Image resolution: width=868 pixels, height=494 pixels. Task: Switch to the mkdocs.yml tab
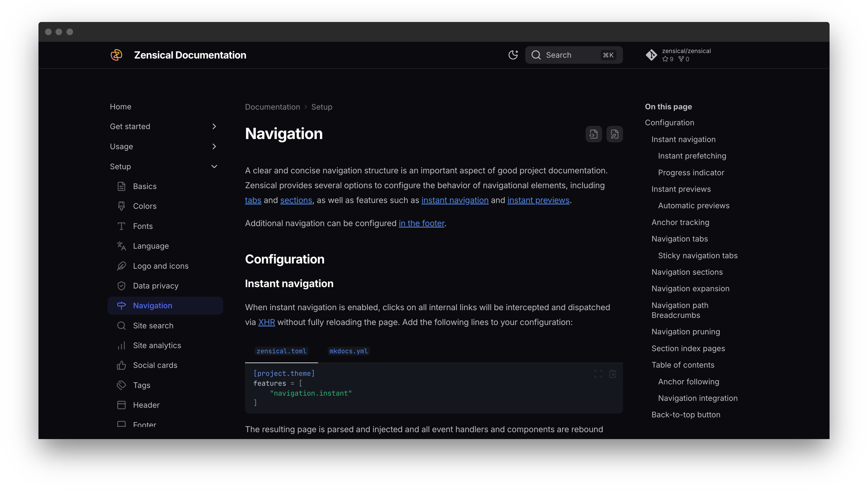pyautogui.click(x=348, y=351)
